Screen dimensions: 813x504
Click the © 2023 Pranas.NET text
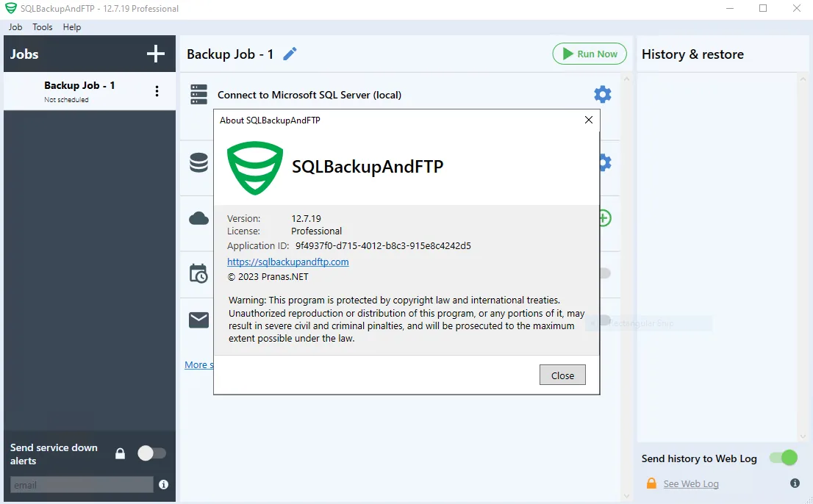(x=268, y=276)
